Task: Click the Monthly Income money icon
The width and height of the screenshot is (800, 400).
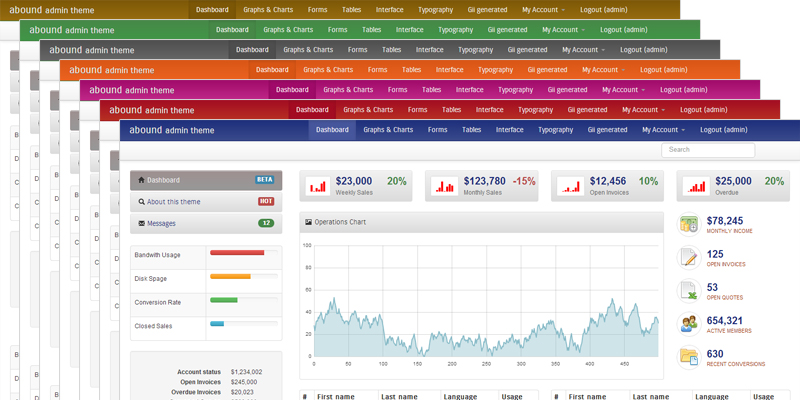Action: pyautogui.click(x=689, y=225)
